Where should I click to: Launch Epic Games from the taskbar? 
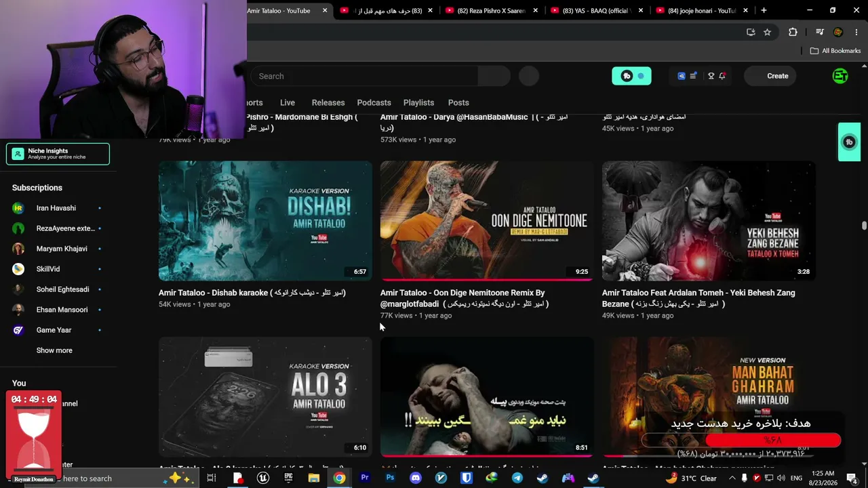coord(288,478)
